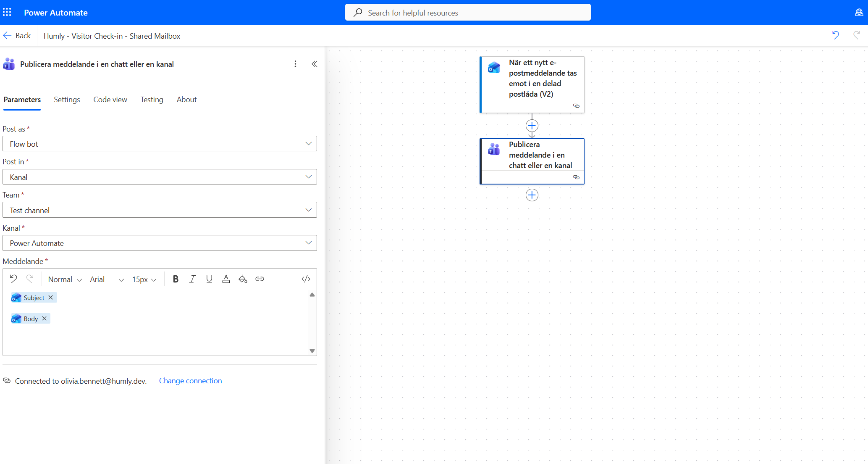This screenshot has width=868, height=464.
Task: Click the highlight fill color icon
Action: [x=243, y=279]
